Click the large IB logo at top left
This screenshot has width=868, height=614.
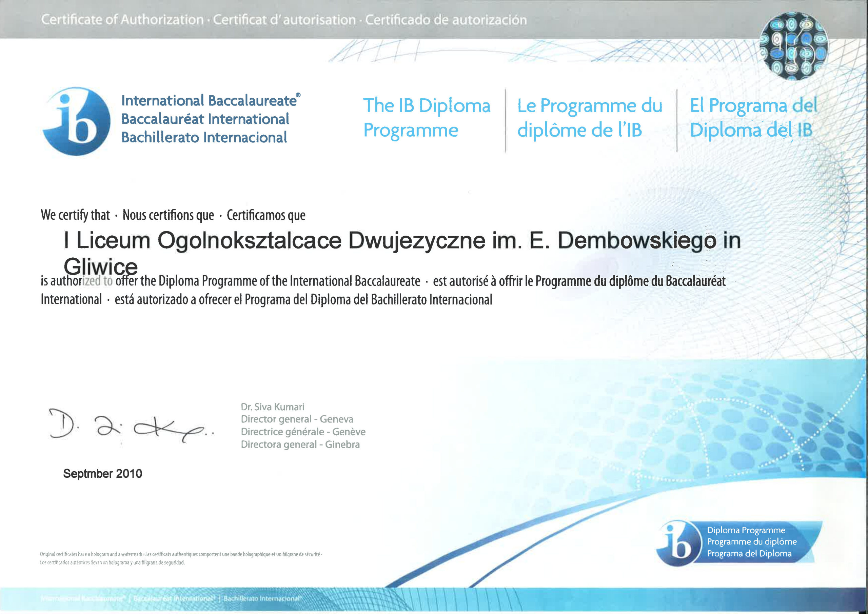tap(77, 121)
